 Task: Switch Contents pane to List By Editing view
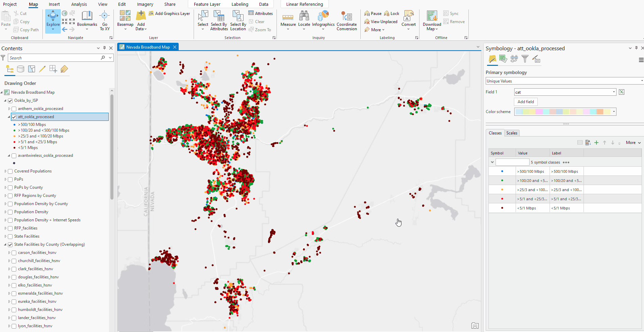(x=42, y=69)
